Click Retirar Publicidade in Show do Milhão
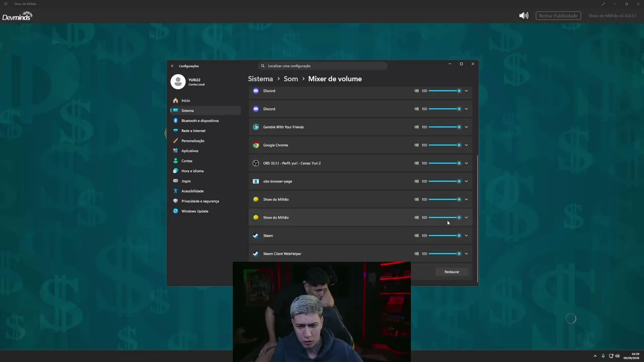Screen dimensions: 644x362 558,16
